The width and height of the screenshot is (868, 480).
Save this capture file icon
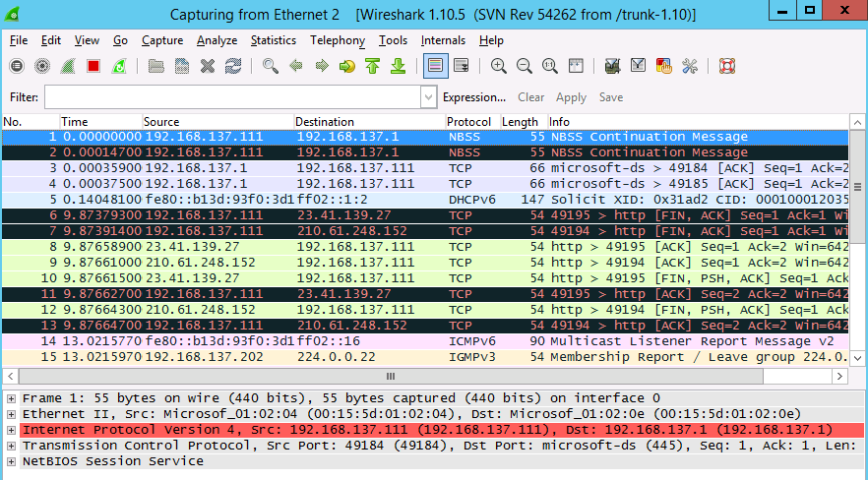(x=181, y=66)
